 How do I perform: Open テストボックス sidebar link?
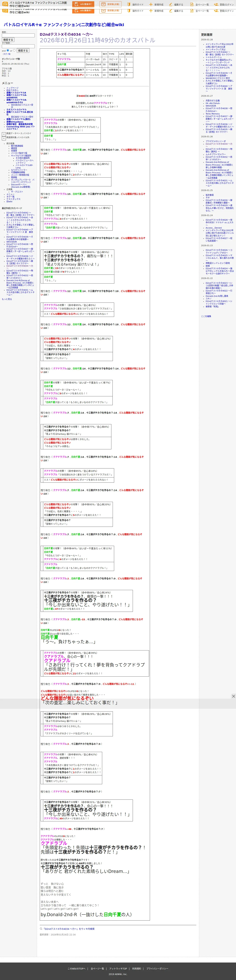[13, 199]
